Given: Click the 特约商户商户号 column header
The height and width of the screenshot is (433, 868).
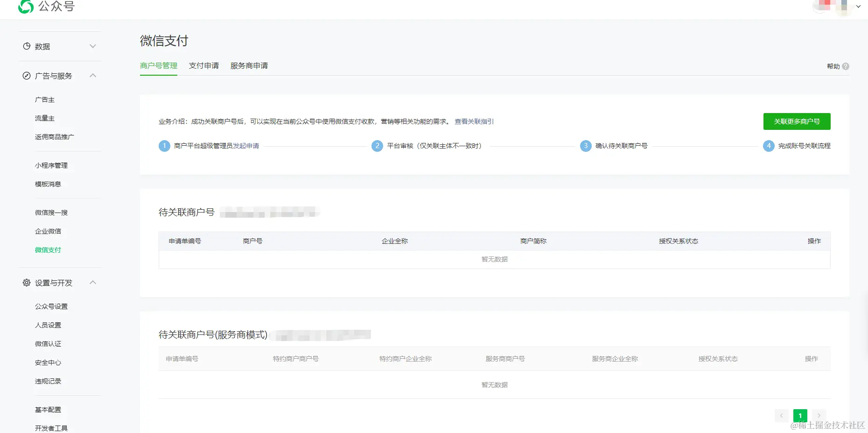Looking at the screenshot, I should 296,359.
